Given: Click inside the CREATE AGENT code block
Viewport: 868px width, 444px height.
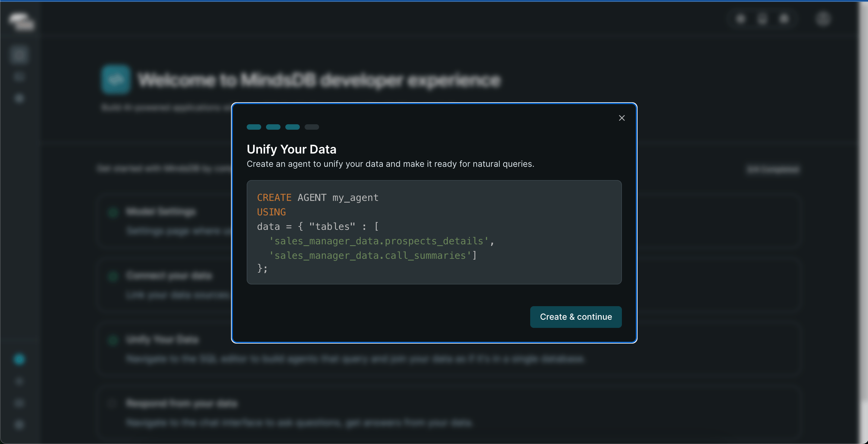Looking at the screenshot, I should [x=434, y=232].
